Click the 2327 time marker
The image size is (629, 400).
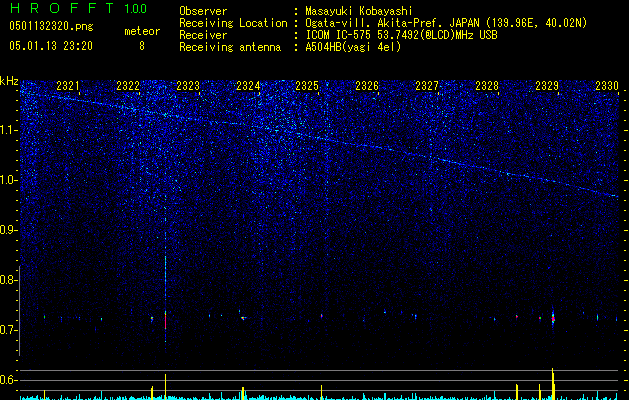click(x=427, y=86)
